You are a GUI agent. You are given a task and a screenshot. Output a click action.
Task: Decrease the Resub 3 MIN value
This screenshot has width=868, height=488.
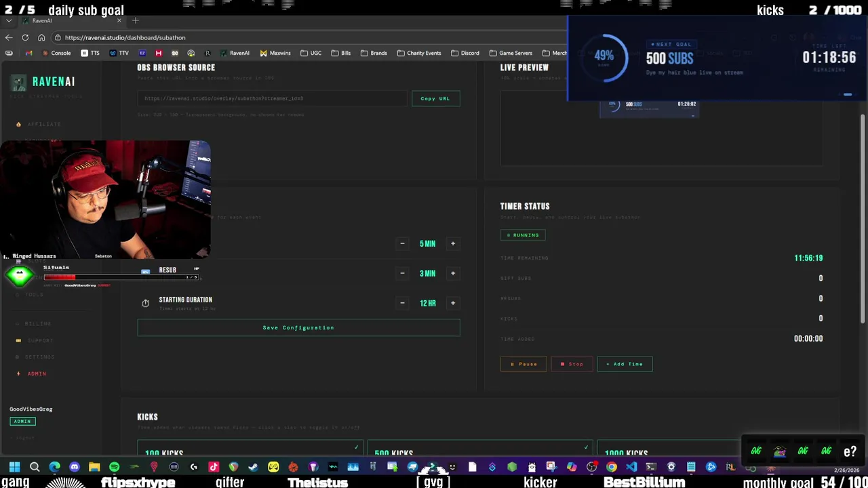[402, 273]
